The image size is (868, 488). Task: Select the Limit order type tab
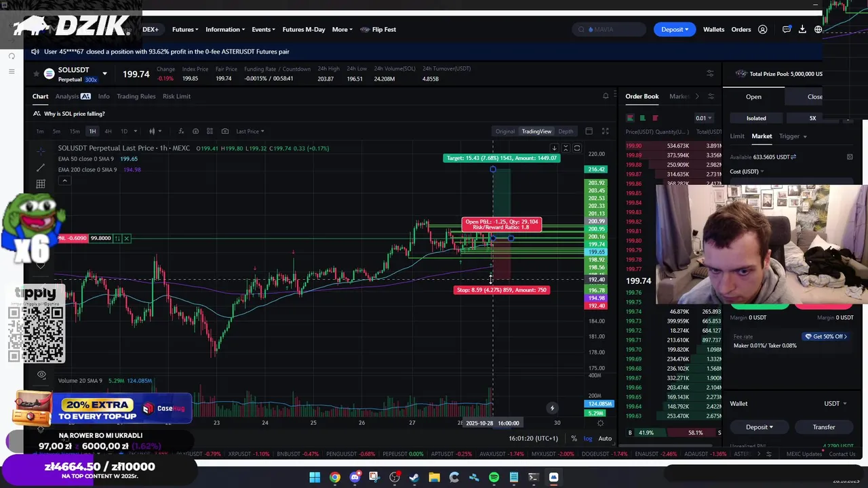[x=737, y=136]
